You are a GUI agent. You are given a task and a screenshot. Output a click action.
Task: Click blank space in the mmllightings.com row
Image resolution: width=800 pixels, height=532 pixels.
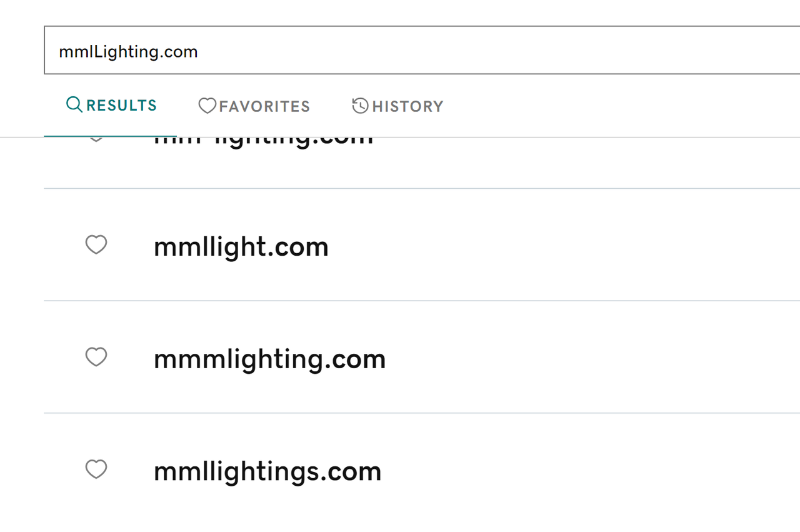pyautogui.click(x=562, y=470)
